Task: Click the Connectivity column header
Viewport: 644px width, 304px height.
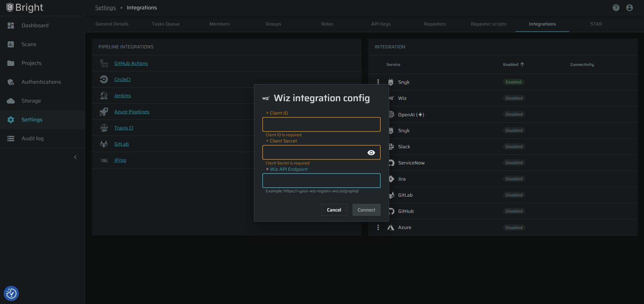Action: (582, 65)
